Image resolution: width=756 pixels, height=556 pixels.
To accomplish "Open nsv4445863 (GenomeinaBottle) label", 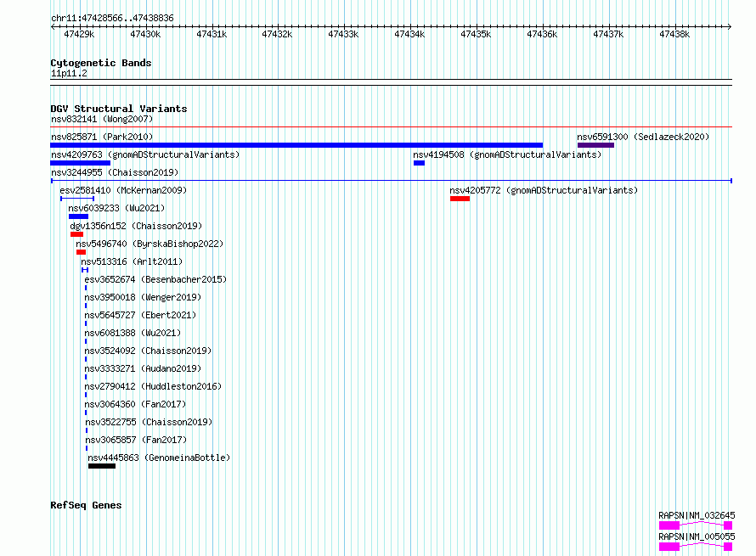I will tap(159, 458).
